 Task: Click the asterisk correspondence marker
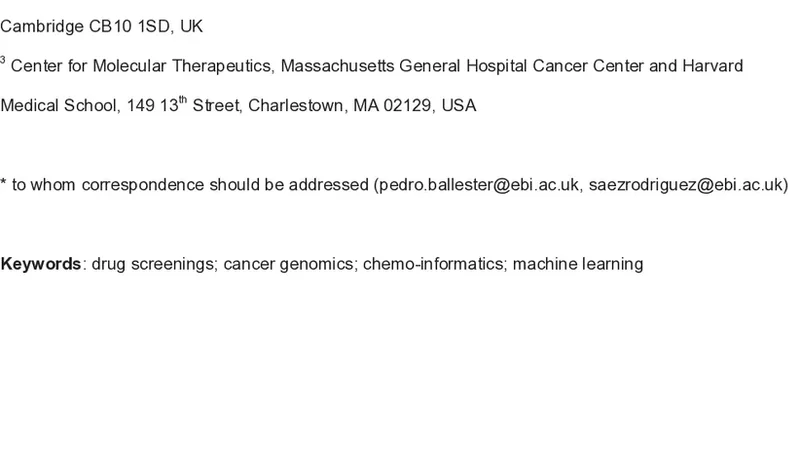4,184
